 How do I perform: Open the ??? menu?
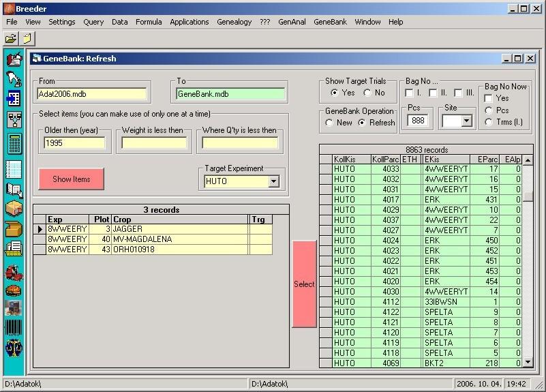(x=265, y=22)
